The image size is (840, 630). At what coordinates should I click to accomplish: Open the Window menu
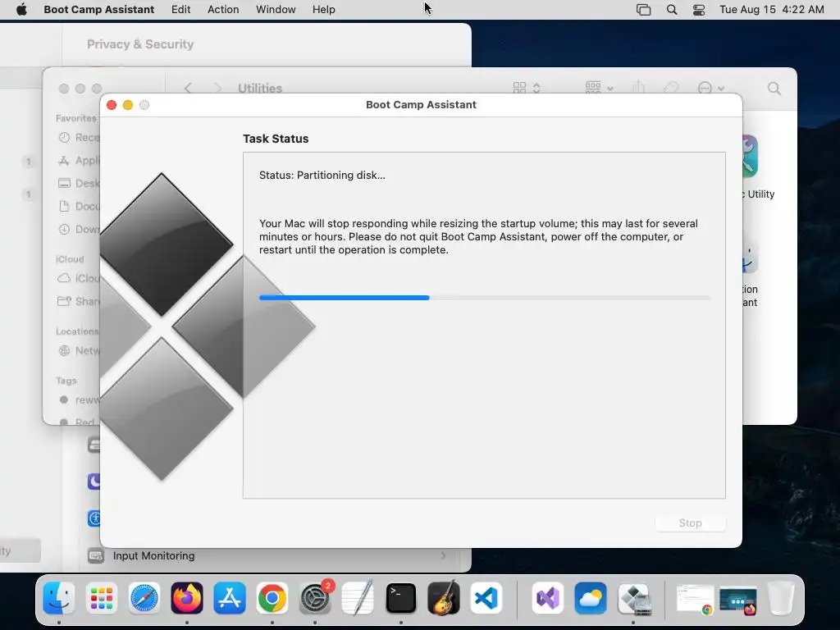[276, 10]
